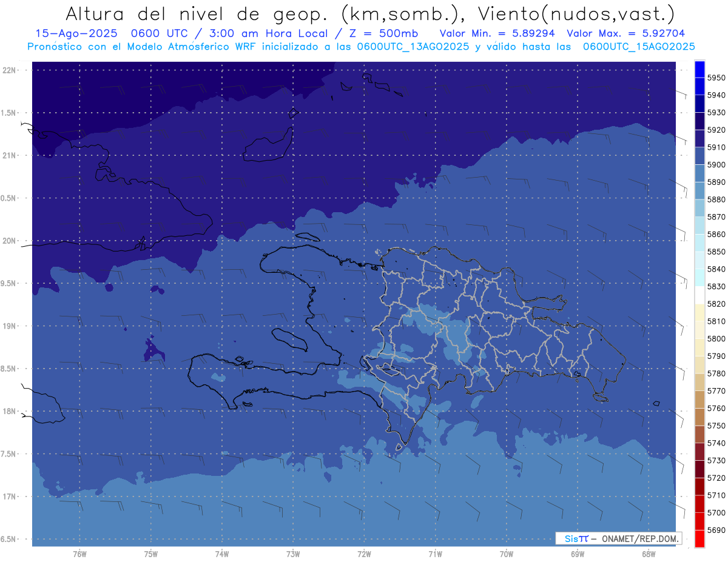Select the 'Valor Max. = 5.92704' readout
Viewport: 728px width, 562px height.
point(627,33)
